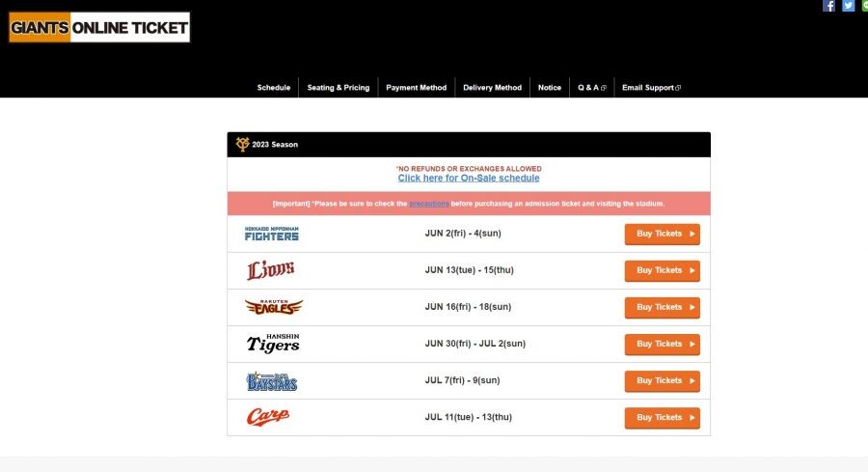Click the Giants Online Ticket logo
This screenshot has width=868, height=472.
[x=99, y=27]
